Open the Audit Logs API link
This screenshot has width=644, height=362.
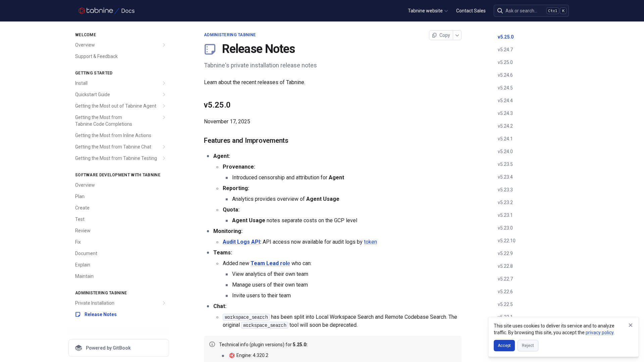point(241,242)
